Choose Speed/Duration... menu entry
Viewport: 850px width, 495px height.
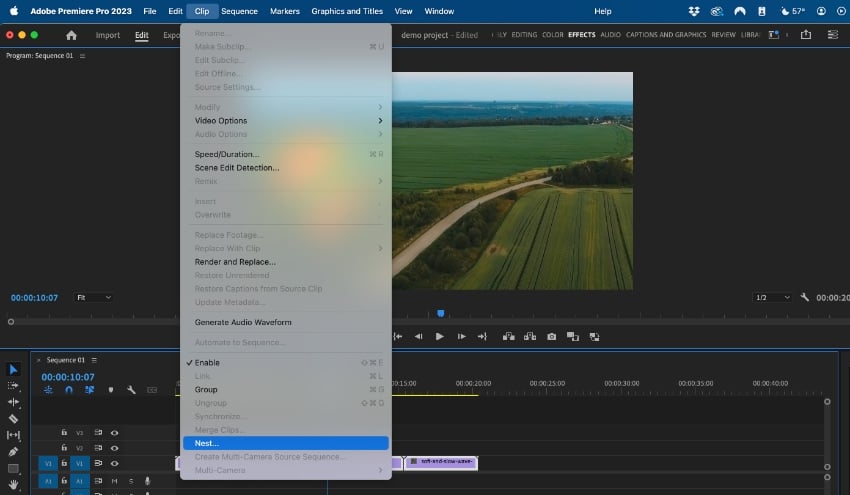tap(286, 154)
